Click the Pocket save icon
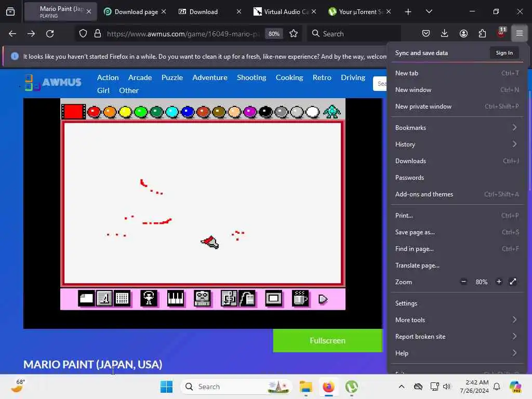Screen dimensions: 532x399 [426, 33]
